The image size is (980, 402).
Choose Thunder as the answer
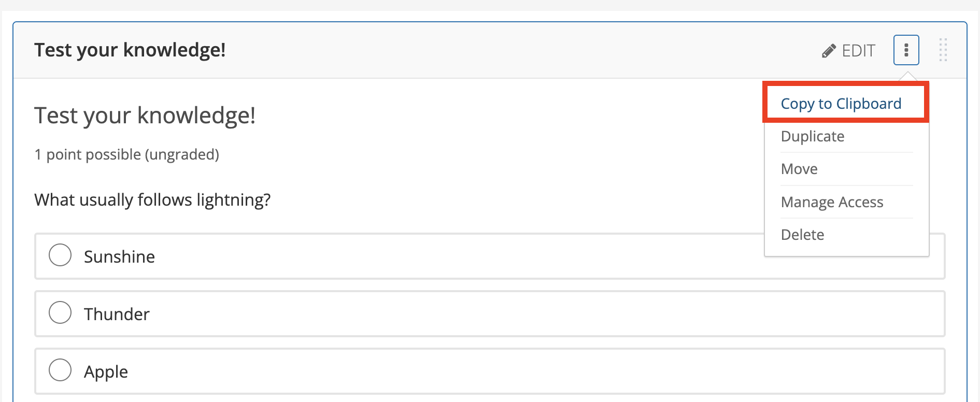pyautogui.click(x=60, y=312)
